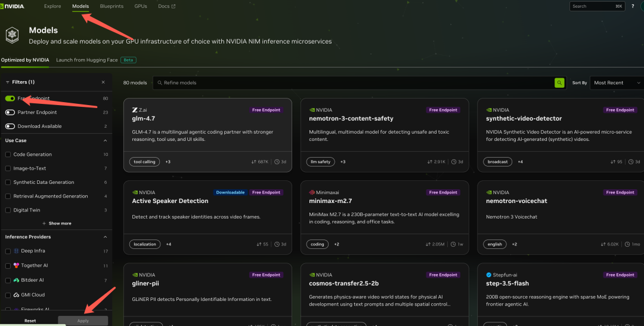
Task: Open the GPUs nav item
Action: click(x=141, y=6)
